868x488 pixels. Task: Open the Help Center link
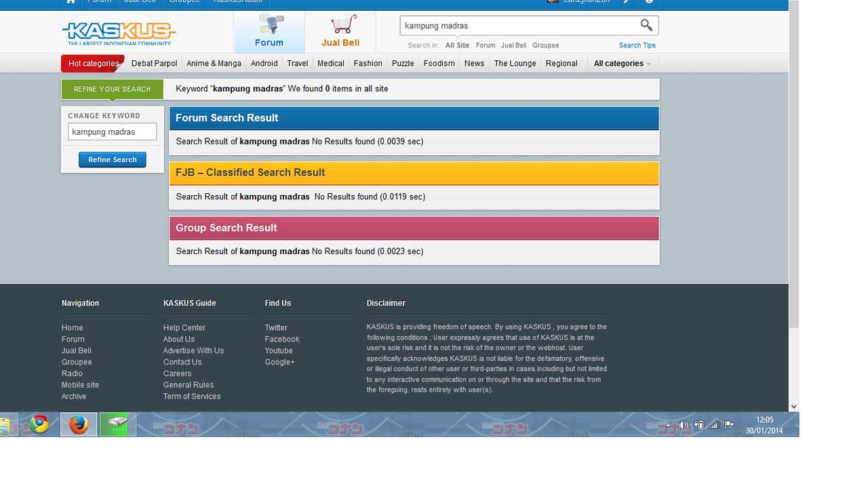pyautogui.click(x=184, y=328)
